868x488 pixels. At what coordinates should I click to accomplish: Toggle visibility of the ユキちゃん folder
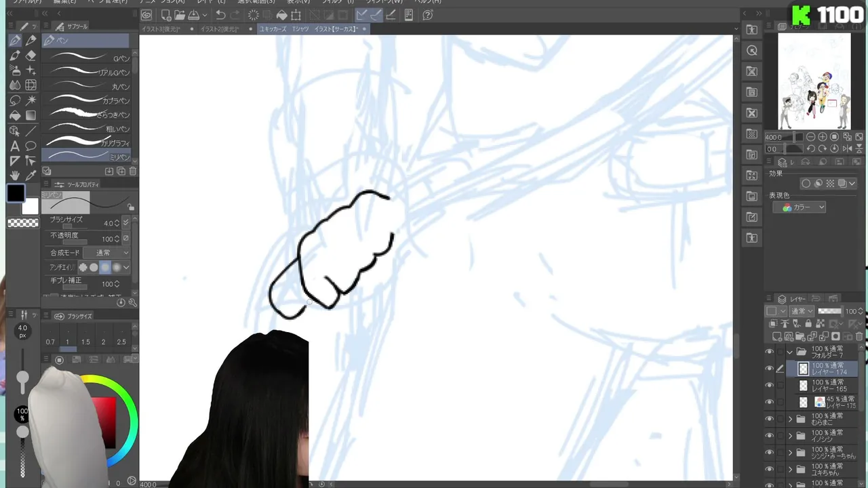(x=769, y=469)
